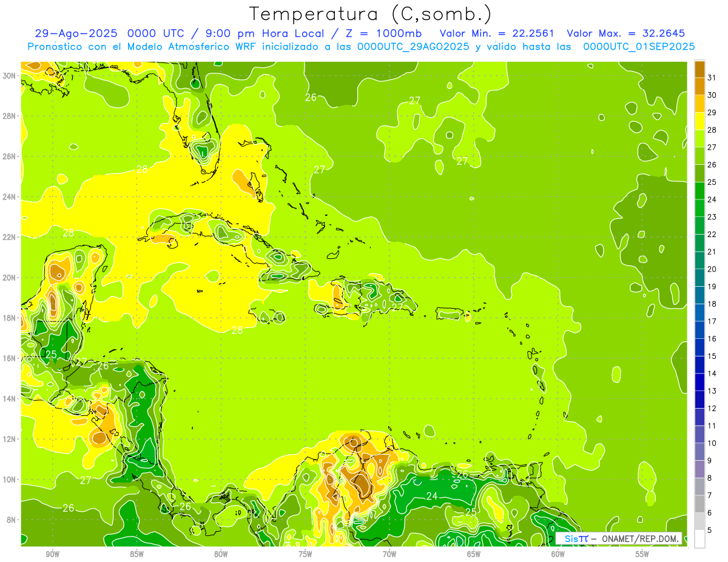Click contour label 28 south of Jamaica
The width and height of the screenshot is (728, 562).
[x=237, y=330]
